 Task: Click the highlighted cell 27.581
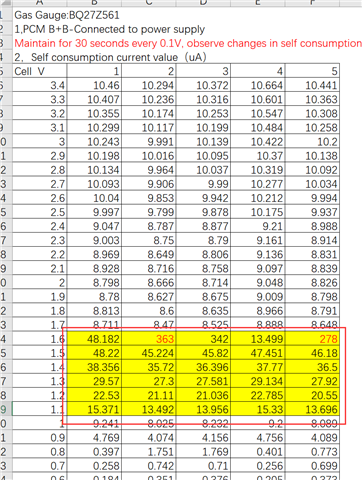[203, 381]
